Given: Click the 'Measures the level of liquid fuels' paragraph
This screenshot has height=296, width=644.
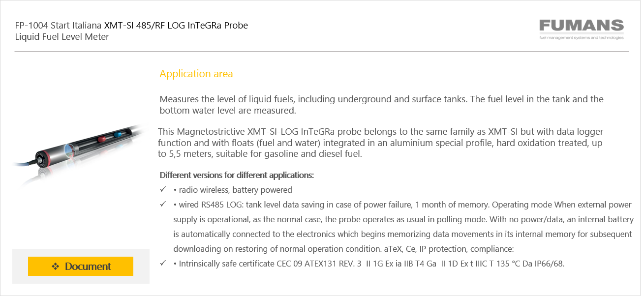Looking at the screenshot, I should click(381, 105).
